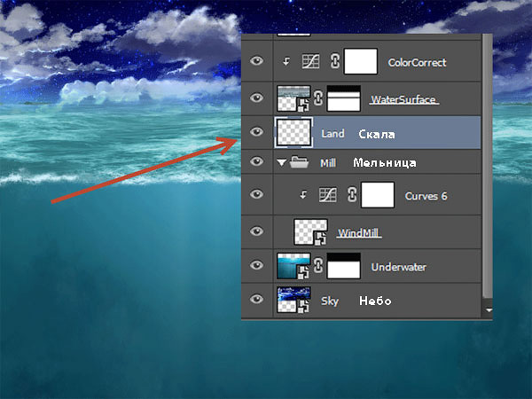Select Underwater layer image thumbnail
The image size is (532, 399).
click(293, 266)
